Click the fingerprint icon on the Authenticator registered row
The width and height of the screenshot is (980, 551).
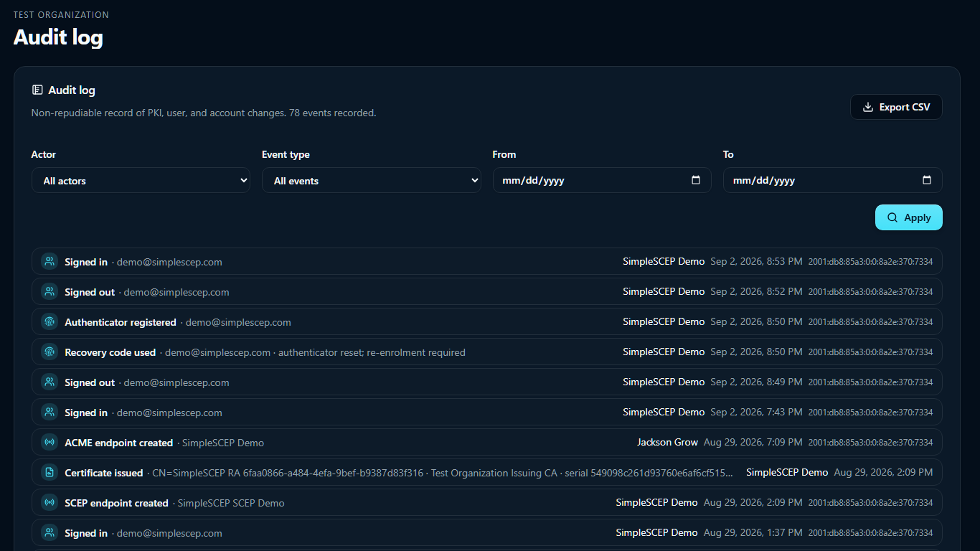(50, 322)
